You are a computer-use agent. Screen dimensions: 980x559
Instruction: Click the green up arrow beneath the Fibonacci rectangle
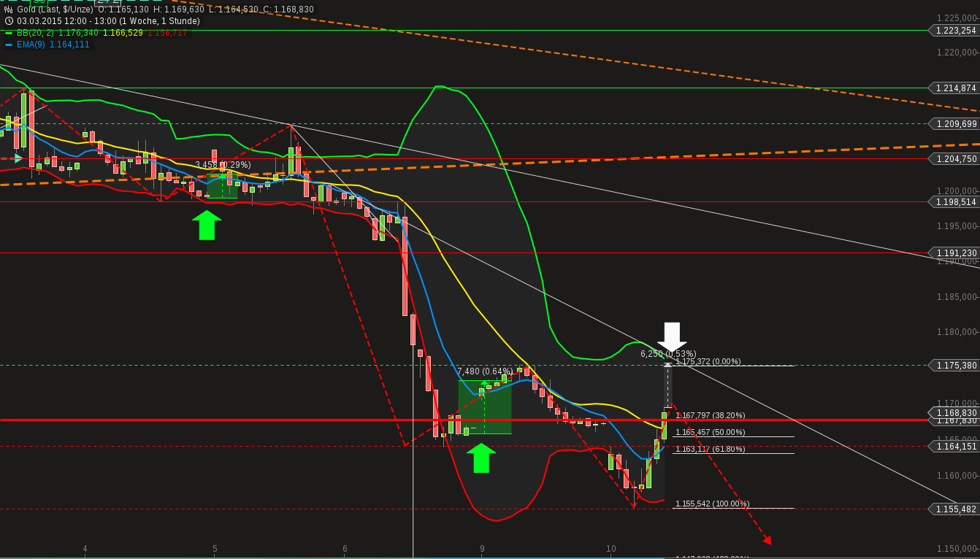pos(483,458)
